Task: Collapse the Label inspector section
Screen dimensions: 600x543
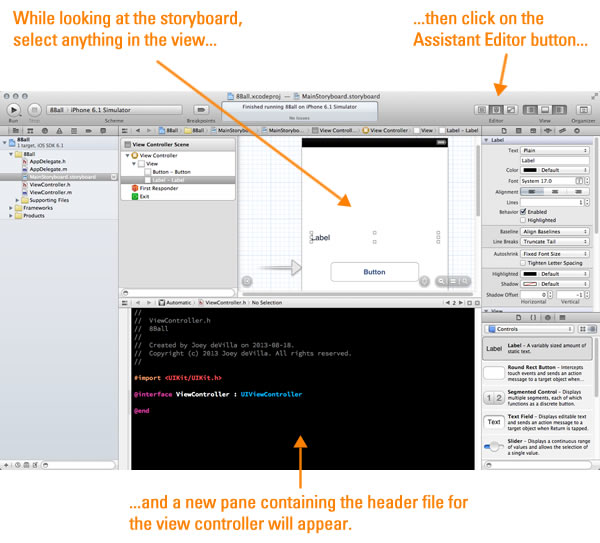Action: [486, 140]
